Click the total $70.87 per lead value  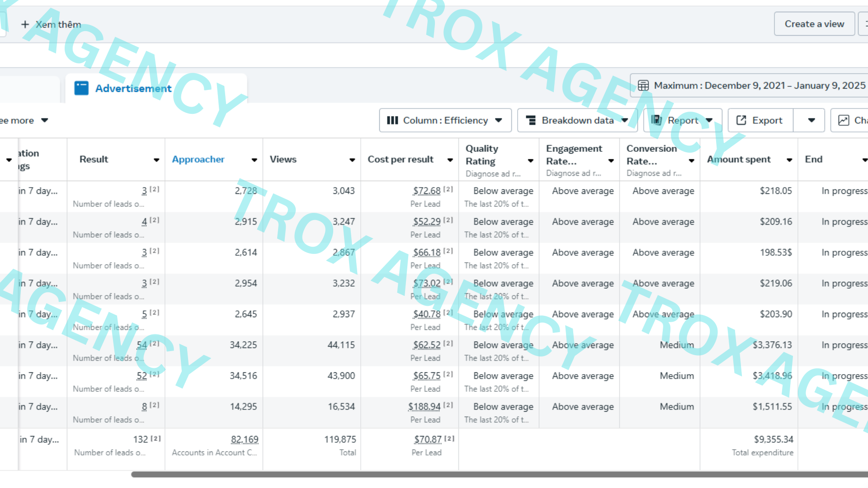click(428, 439)
